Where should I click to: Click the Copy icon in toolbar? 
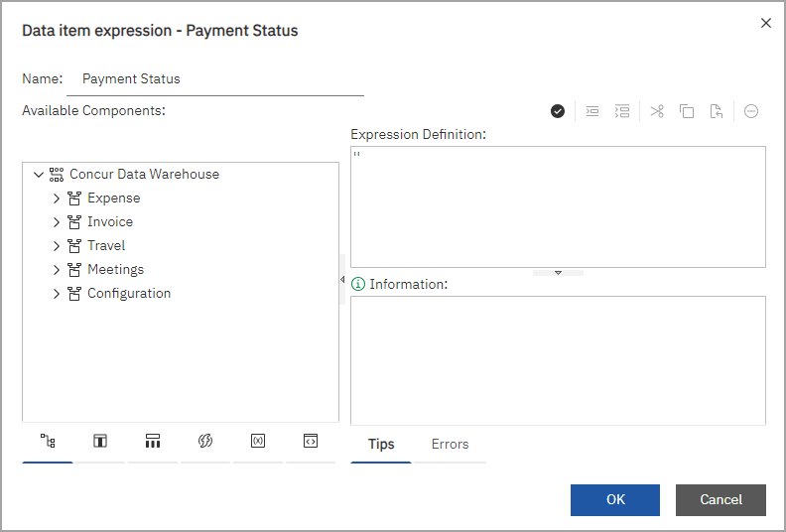(687, 111)
